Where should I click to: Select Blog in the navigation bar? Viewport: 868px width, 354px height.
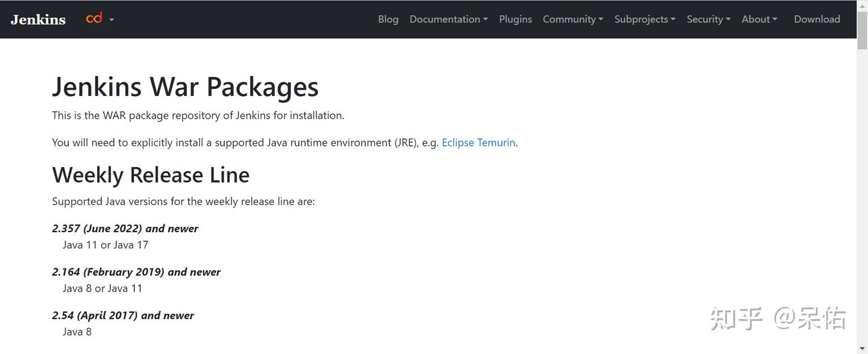[x=388, y=19]
